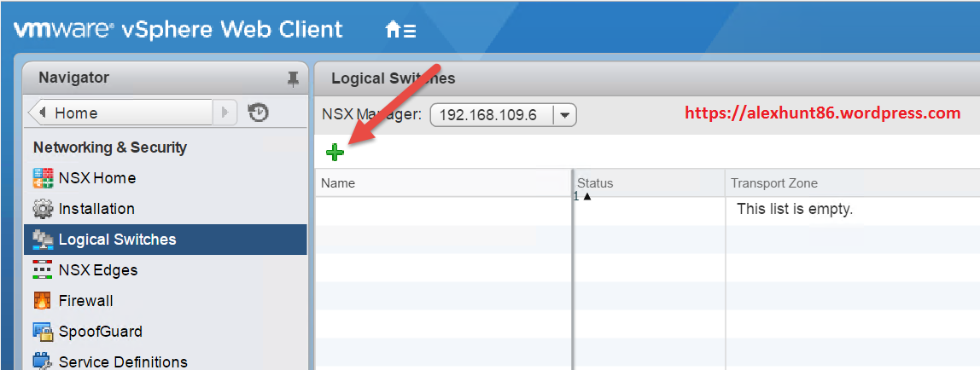The width and height of the screenshot is (980, 370).
Task: Add a new logical switch with plus icon
Action: click(335, 152)
